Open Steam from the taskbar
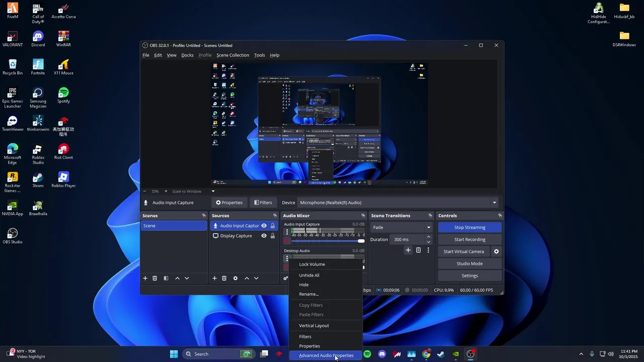Viewport: 644px width, 362px height. (441, 354)
